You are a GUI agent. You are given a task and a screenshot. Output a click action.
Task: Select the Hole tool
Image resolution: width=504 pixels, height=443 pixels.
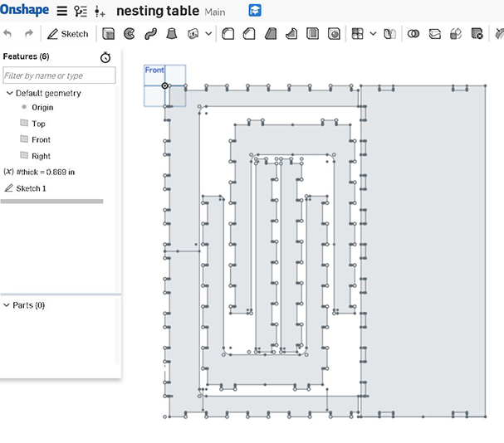click(x=334, y=34)
